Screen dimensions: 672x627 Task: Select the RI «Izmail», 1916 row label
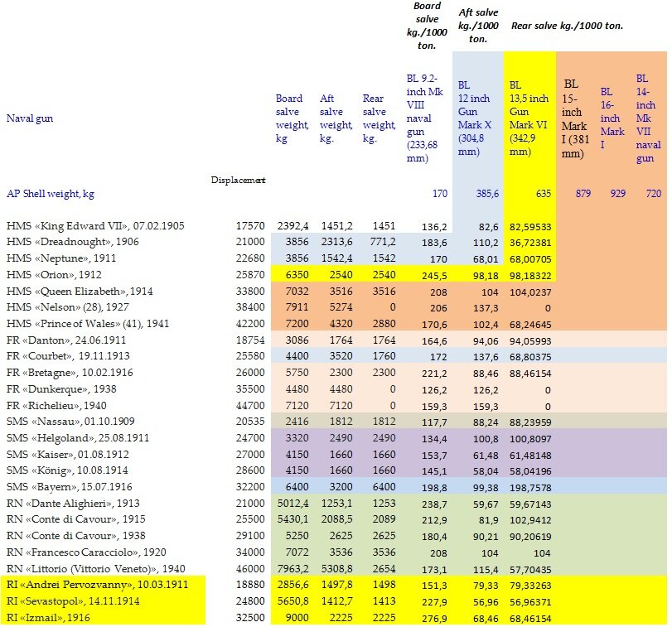[48, 618]
